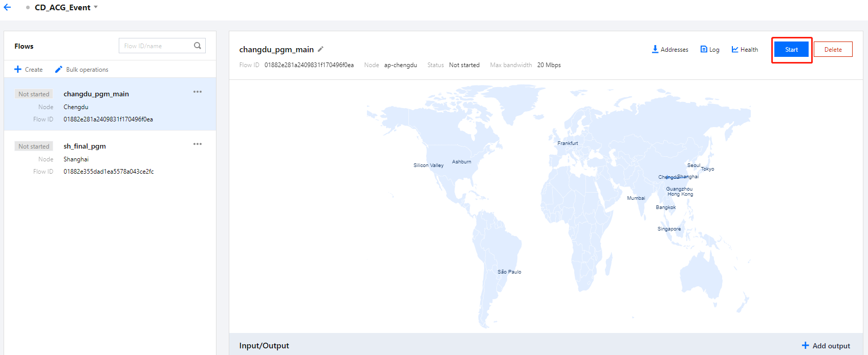Click the 20 Mbps max bandwidth value
This screenshot has width=868, height=355.
point(549,65)
